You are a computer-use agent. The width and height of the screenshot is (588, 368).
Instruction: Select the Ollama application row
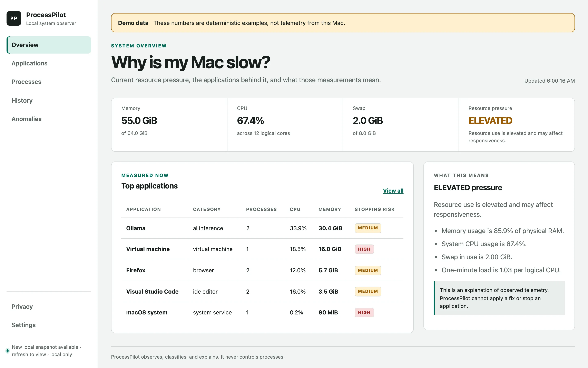262,228
